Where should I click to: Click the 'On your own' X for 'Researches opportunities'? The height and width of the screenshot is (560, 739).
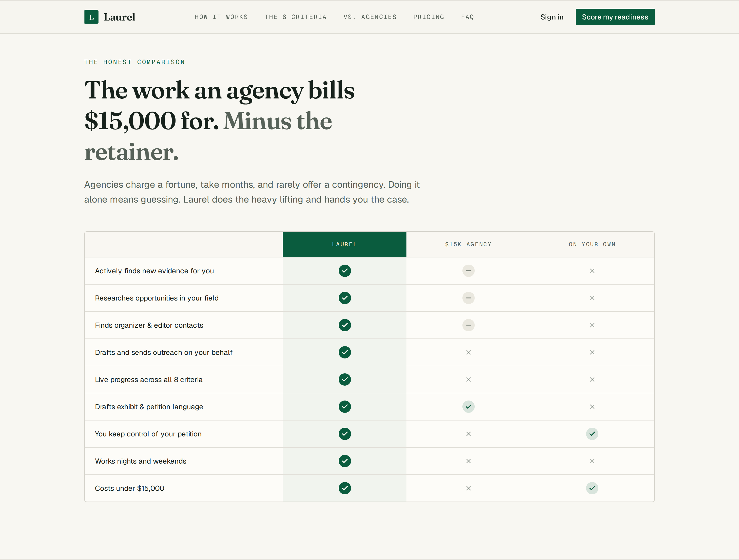[592, 298]
